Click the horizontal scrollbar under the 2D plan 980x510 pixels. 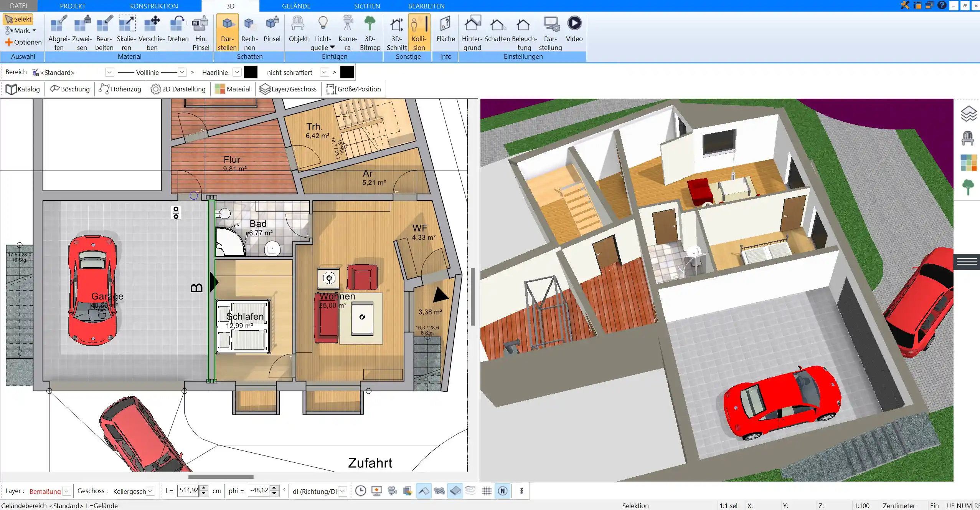(221, 477)
